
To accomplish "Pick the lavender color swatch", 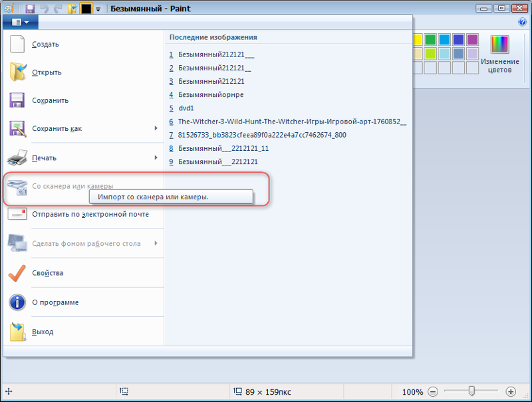I will pyautogui.click(x=472, y=54).
